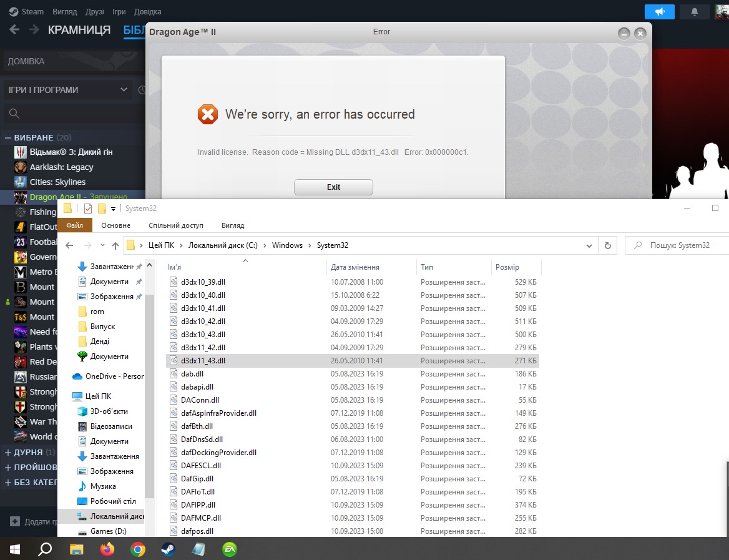Click Цей ПК in address breadcrumb

pos(161,245)
